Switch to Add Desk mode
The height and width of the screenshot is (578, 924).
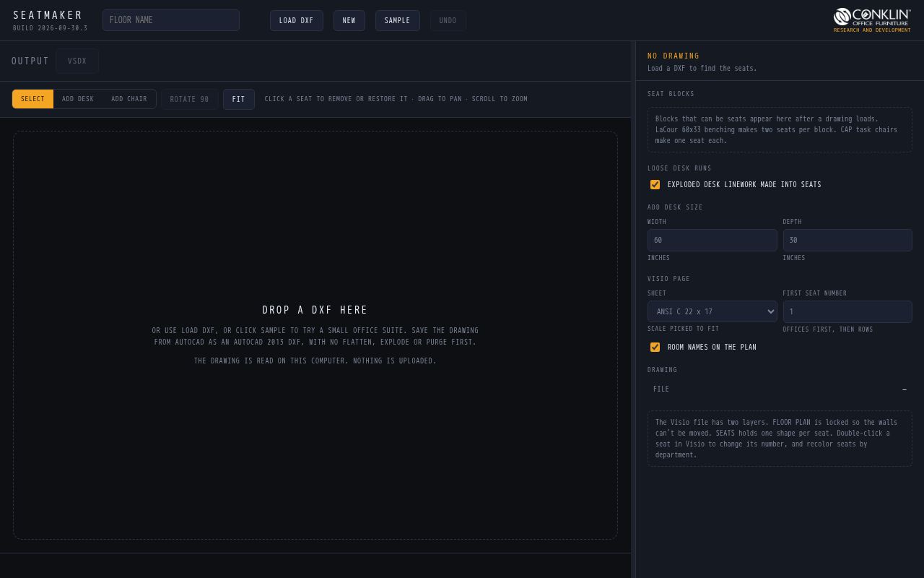(x=78, y=99)
